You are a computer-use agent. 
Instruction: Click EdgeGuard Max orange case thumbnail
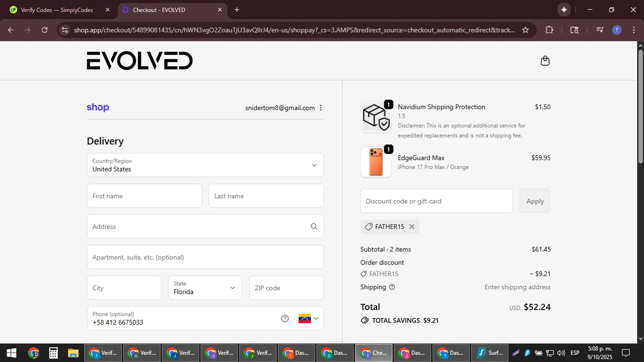pos(376,162)
